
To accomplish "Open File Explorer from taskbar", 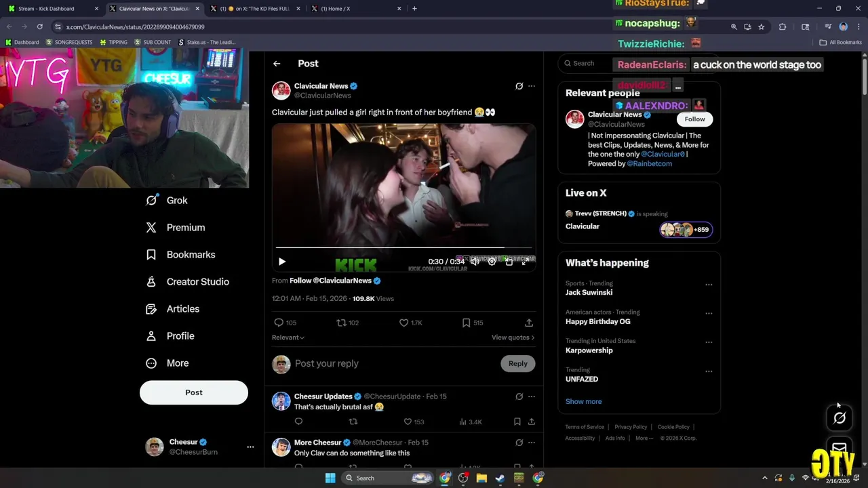I will click(481, 478).
